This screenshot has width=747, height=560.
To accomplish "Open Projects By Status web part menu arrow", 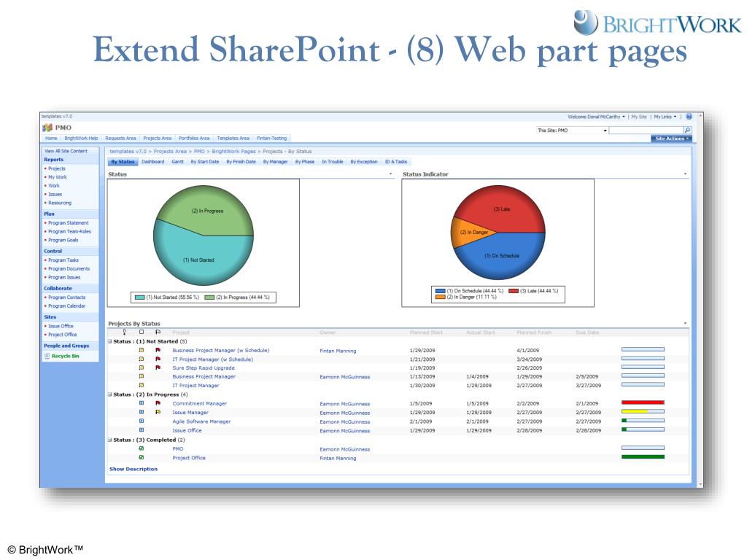I will (686, 323).
